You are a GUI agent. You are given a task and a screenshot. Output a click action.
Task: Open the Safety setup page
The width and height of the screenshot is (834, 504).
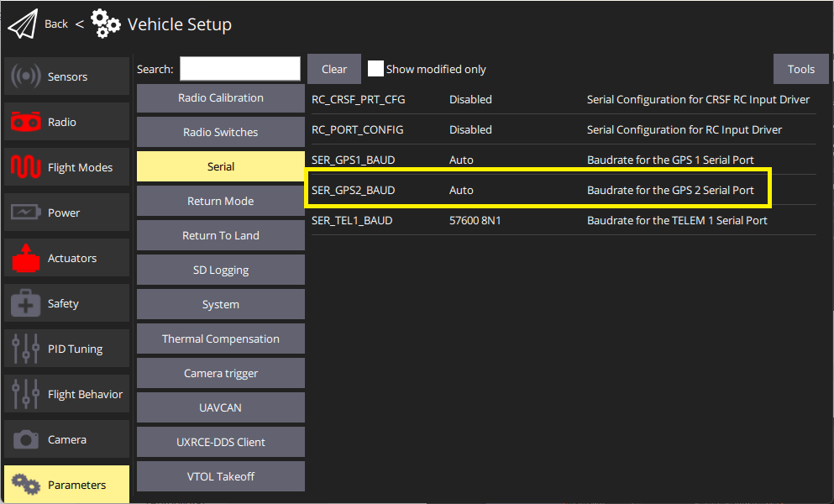pyautogui.click(x=66, y=303)
